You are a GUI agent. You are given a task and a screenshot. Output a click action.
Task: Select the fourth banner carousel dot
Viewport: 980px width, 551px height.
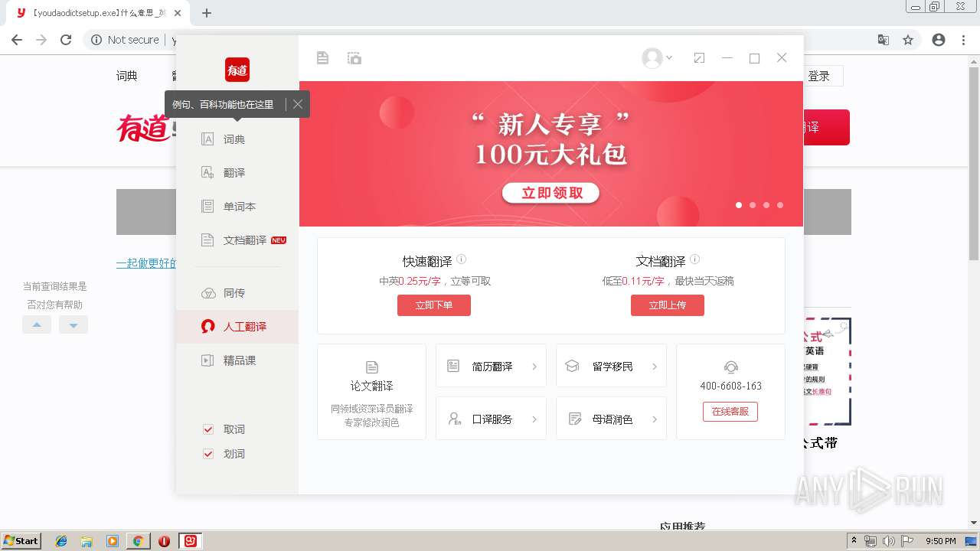[780, 205]
